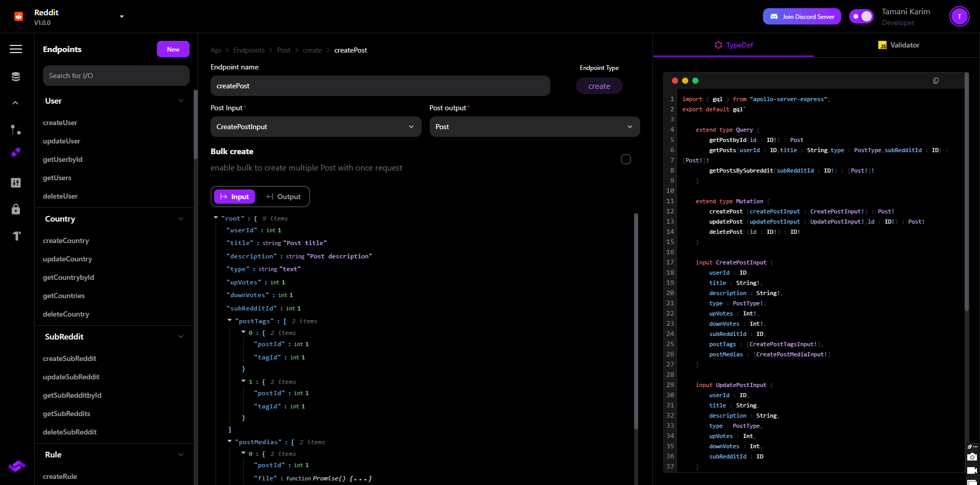Collapse the Country endpoints group
The height and width of the screenshot is (485, 980).
181,219
